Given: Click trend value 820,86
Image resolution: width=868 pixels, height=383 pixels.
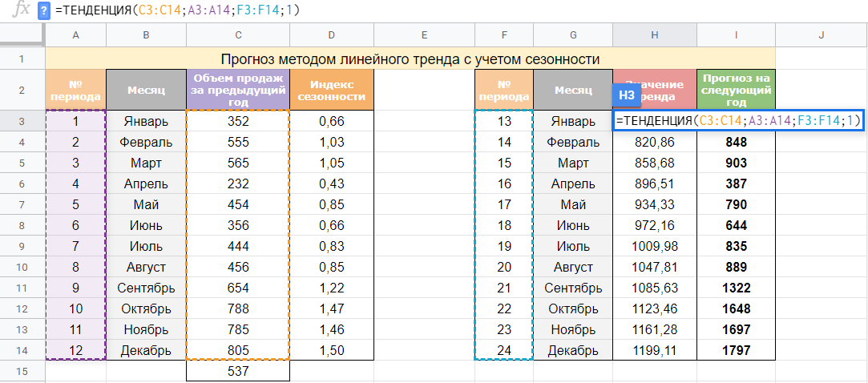Looking at the screenshot, I should click(655, 143).
